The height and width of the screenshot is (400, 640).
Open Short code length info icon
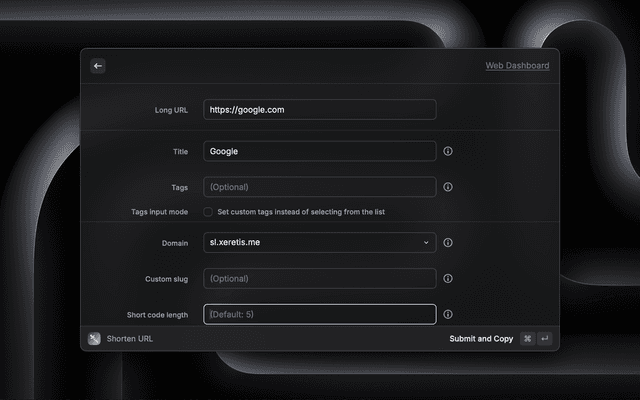(x=448, y=314)
